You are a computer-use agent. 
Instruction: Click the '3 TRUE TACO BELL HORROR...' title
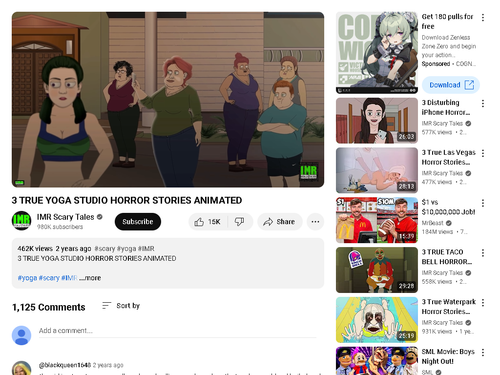[x=447, y=257]
